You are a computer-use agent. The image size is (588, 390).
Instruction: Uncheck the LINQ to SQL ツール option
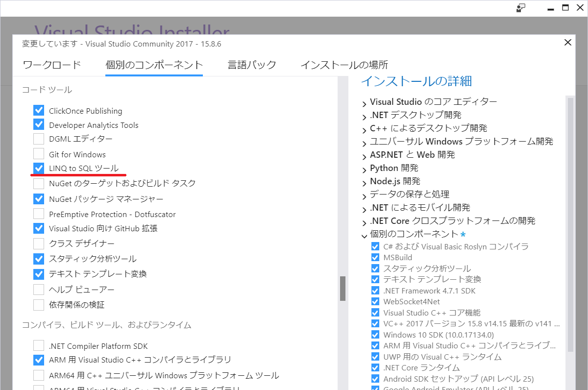(39, 169)
